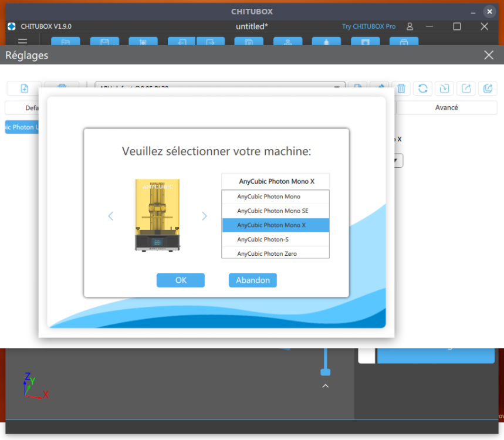The image size is (504, 440).
Task: Minimize the outer CHITUBOX window
Action: (x=473, y=12)
